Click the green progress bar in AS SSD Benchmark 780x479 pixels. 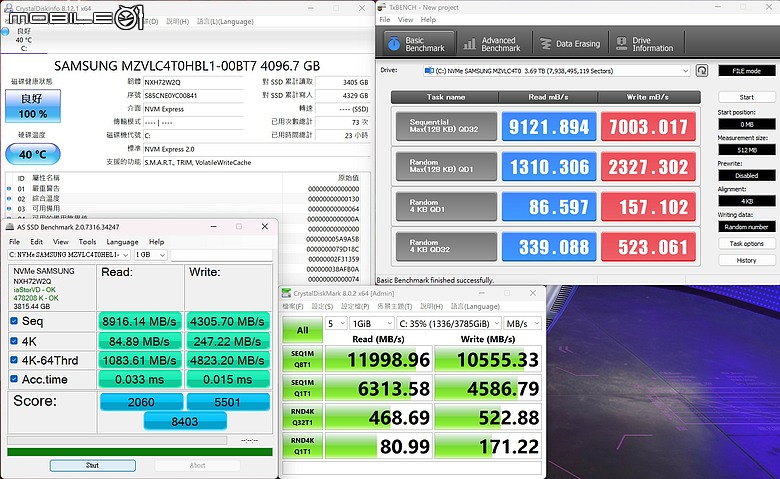(140, 452)
